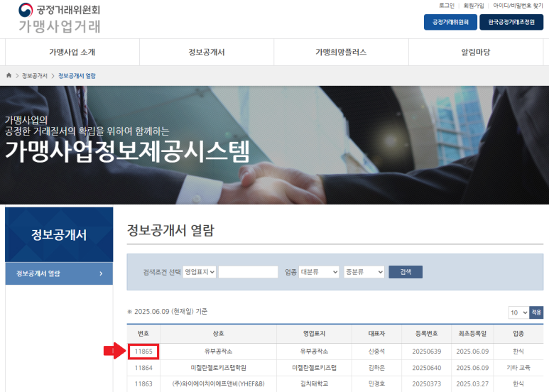Click registration number 20250373
The image size is (549, 392).
click(x=426, y=384)
